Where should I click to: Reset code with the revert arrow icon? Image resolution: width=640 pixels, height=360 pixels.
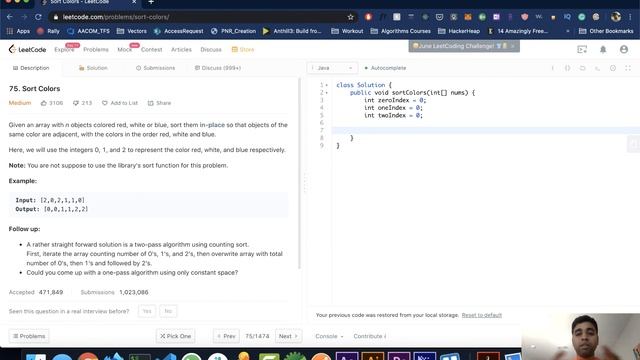pos(582,68)
